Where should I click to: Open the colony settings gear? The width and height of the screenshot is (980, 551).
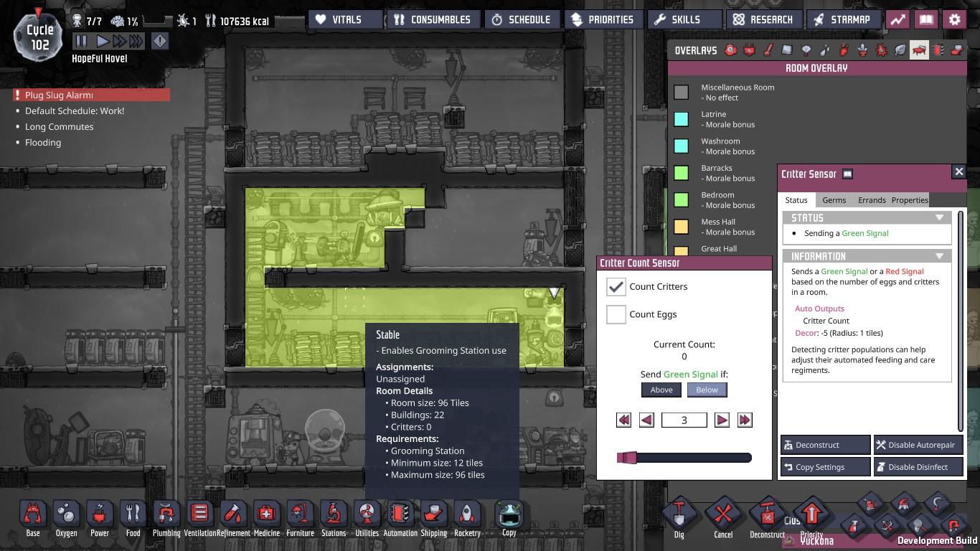click(x=954, y=20)
